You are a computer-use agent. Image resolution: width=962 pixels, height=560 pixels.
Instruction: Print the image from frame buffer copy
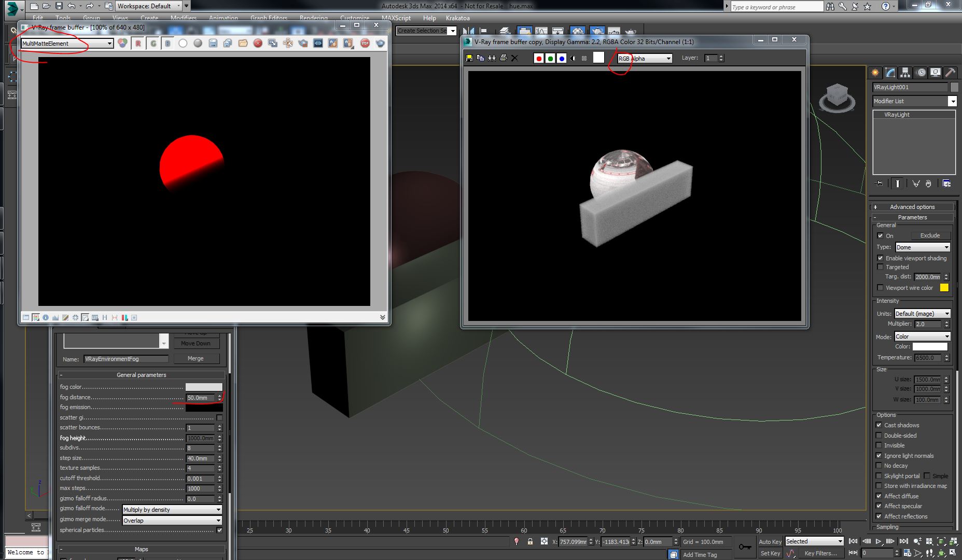point(503,58)
